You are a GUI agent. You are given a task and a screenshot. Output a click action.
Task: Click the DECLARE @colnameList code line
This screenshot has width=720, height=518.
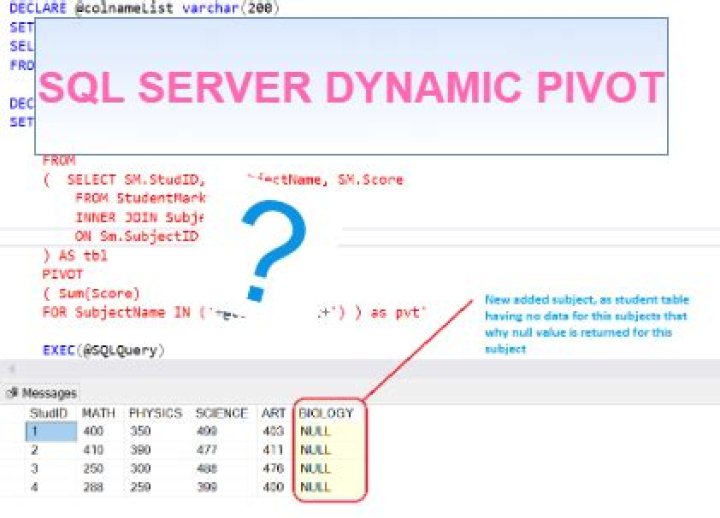[x=144, y=8]
